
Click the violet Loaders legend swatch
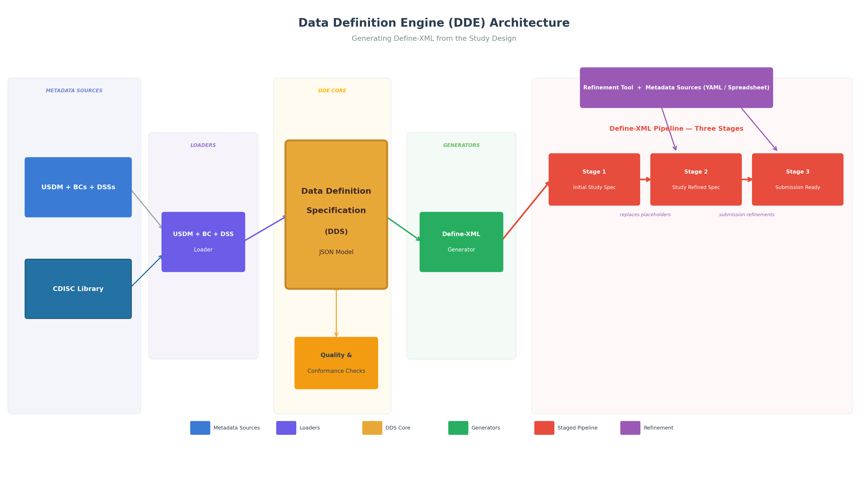pyautogui.click(x=286, y=428)
